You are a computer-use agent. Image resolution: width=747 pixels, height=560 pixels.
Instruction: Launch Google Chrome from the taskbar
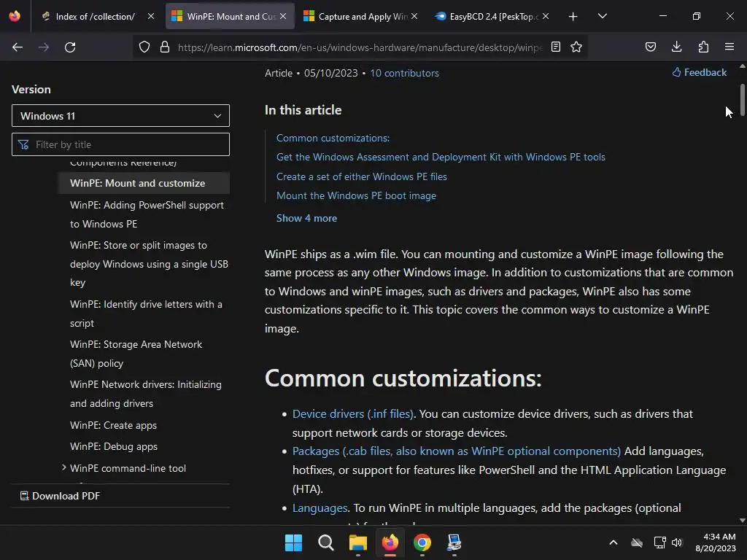422,542
